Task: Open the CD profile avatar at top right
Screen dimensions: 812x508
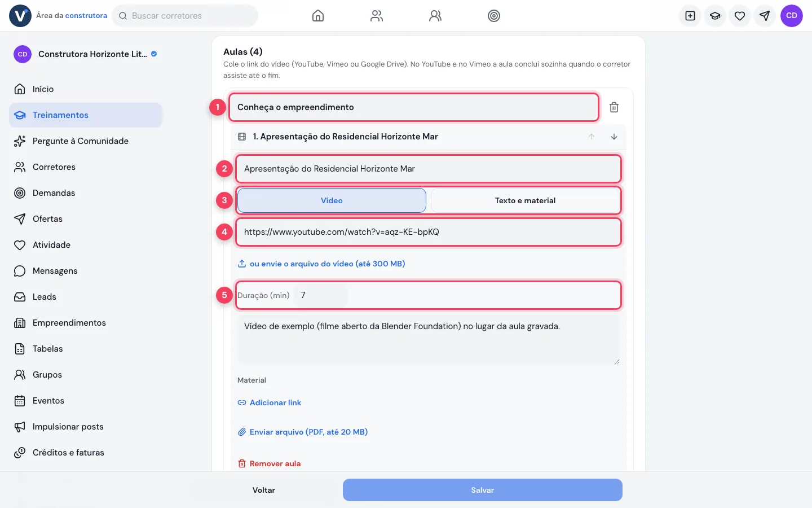Action: click(x=792, y=16)
